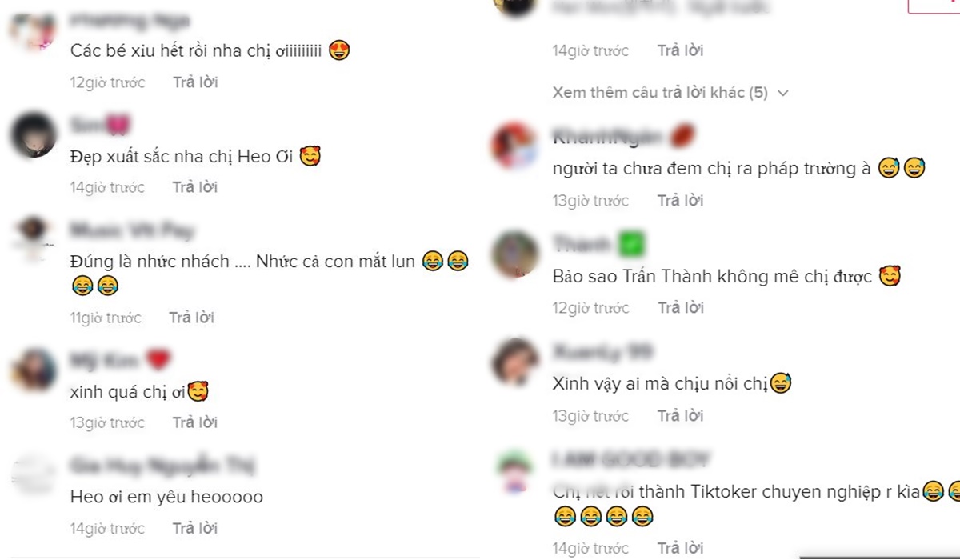Screen dimensions: 960x560
Task: Click the red heart icon beside blurred username
Action: (159, 361)
